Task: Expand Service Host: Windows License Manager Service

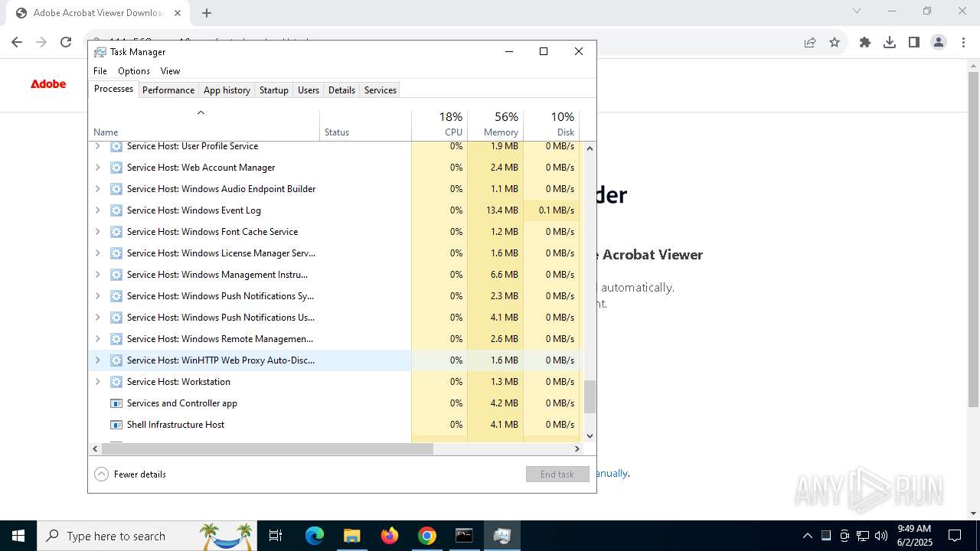Action: click(97, 253)
